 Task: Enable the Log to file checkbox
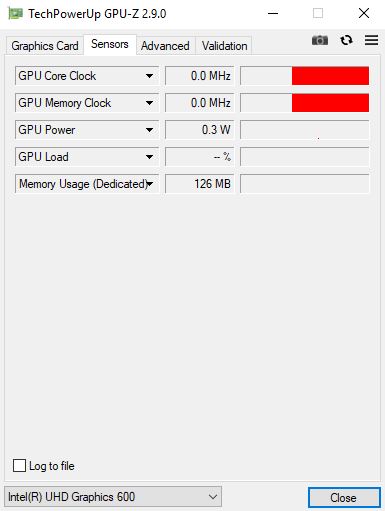[x=19, y=466]
